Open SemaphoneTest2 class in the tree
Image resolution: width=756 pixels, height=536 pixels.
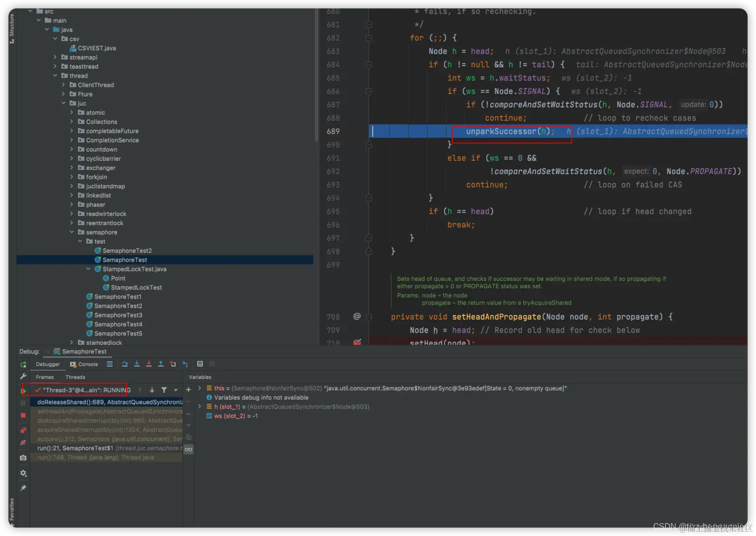[x=123, y=251]
